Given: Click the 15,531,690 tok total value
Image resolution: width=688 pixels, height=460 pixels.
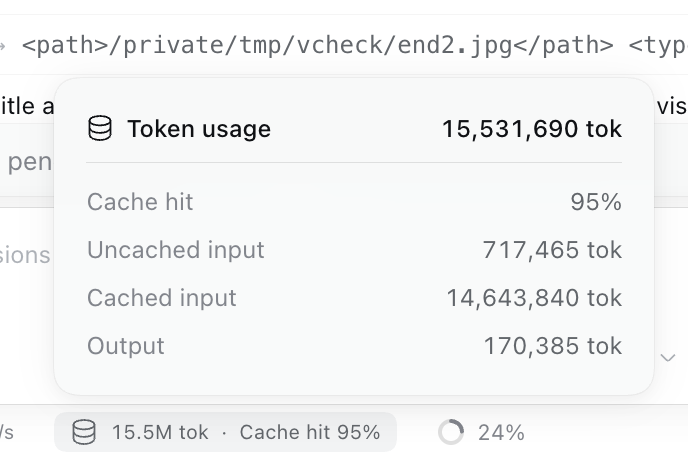Looking at the screenshot, I should [x=532, y=129].
